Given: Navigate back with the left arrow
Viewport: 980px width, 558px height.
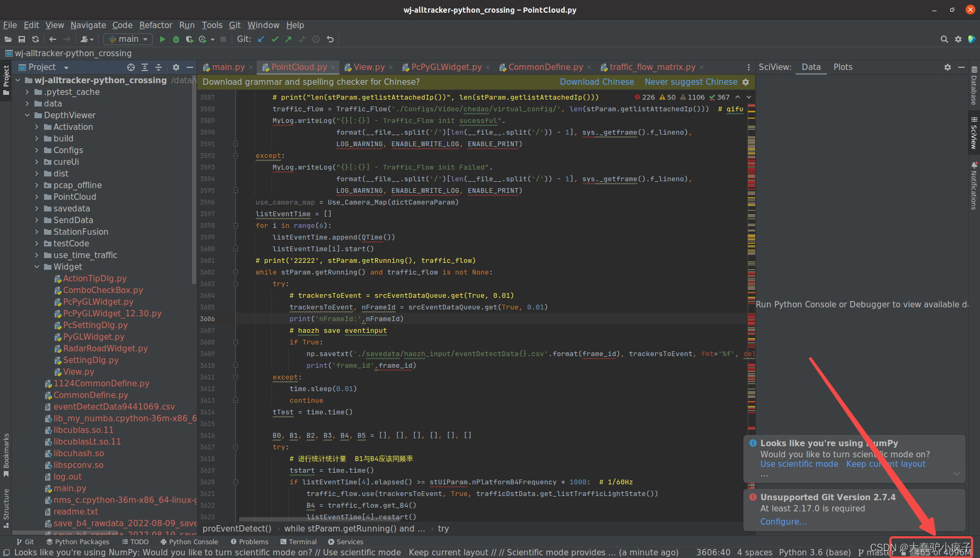Looking at the screenshot, I should pos(52,39).
